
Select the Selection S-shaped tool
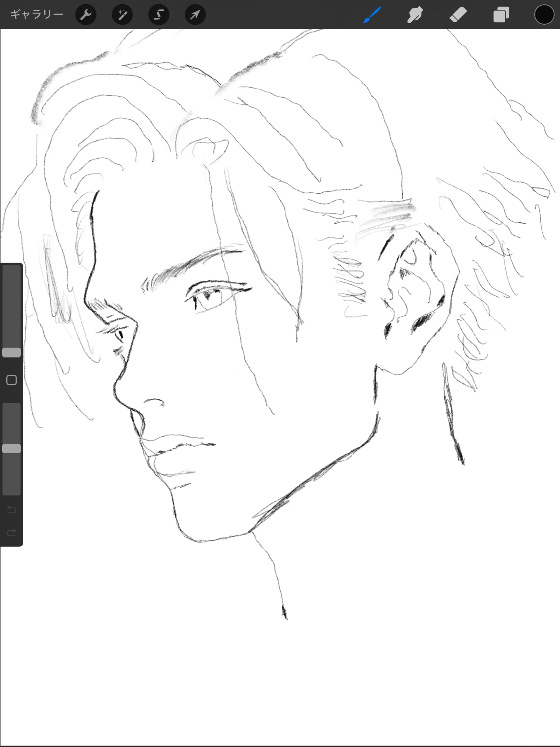pos(159,15)
